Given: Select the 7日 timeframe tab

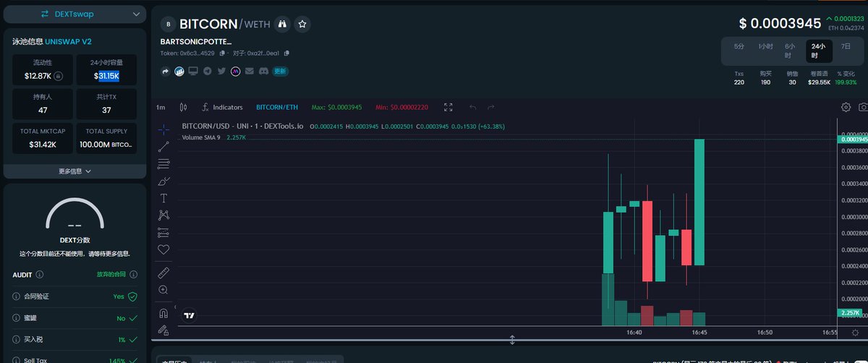Looking at the screenshot, I should pos(846,46).
